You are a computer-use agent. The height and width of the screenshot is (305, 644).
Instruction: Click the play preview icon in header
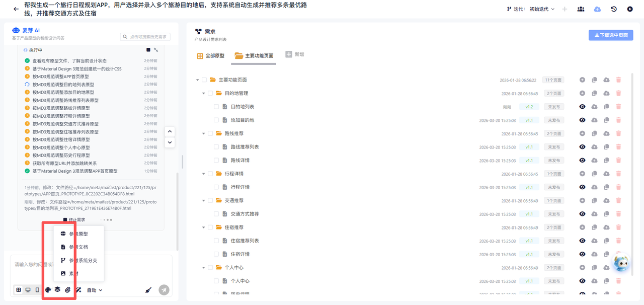630,9
